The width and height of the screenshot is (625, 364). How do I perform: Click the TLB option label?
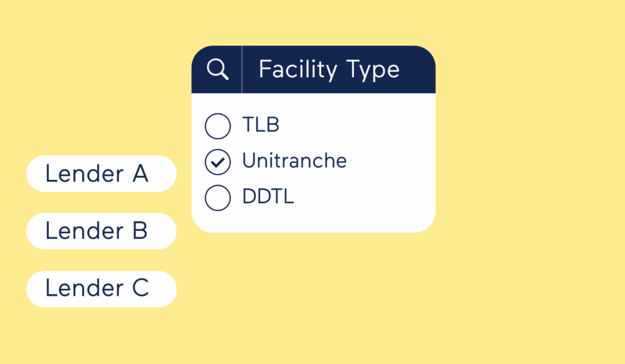(261, 125)
